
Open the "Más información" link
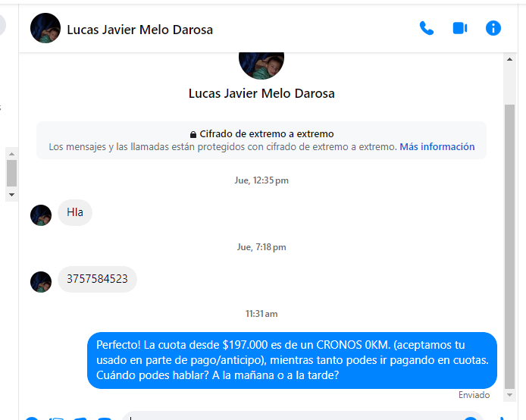[437, 147]
